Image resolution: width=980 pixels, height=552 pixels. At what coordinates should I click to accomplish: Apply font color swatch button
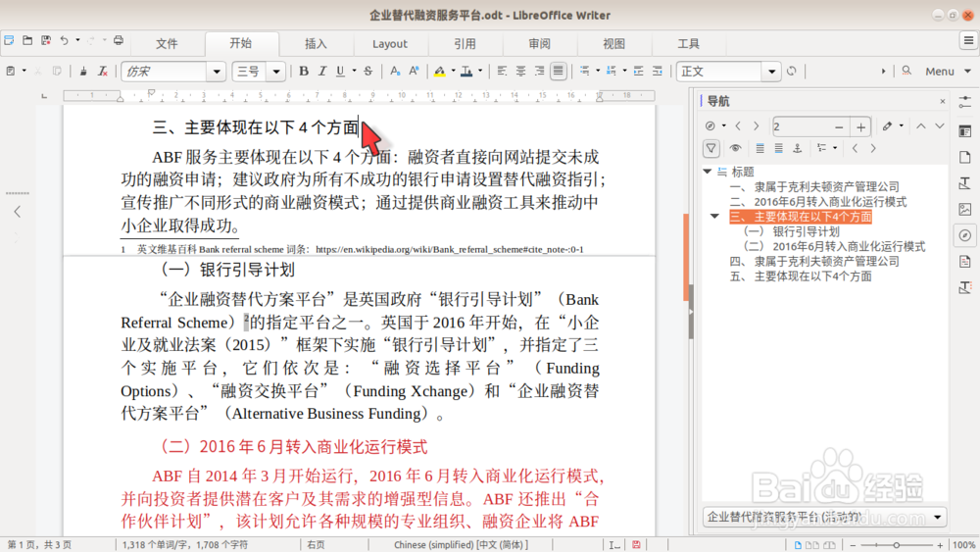(x=466, y=72)
